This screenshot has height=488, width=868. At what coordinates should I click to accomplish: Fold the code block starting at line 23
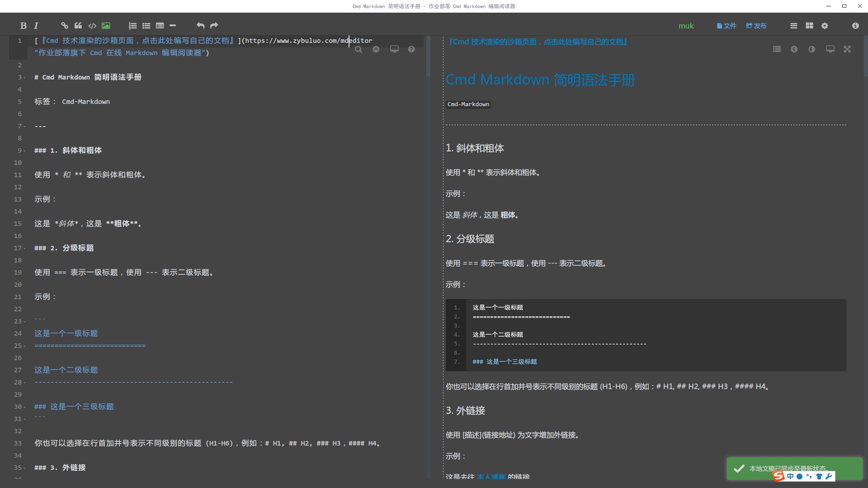pos(25,322)
